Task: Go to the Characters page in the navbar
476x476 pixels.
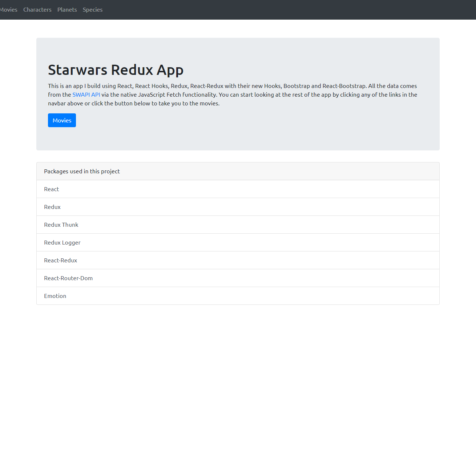Action: click(37, 10)
